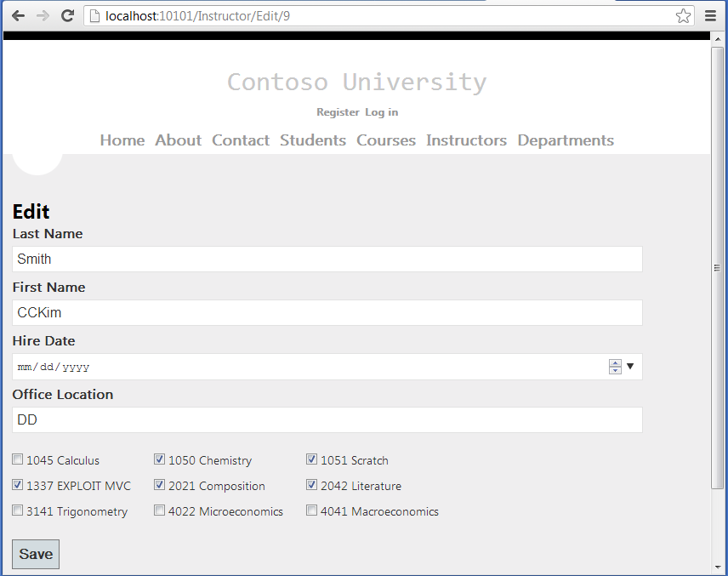The height and width of the screenshot is (576, 728).
Task: Follow the Log in link
Action: (x=381, y=112)
